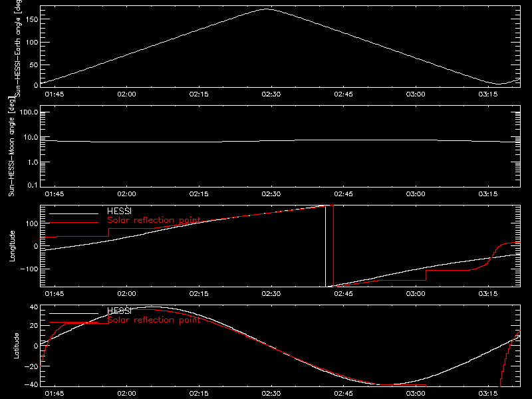Image resolution: width=532 pixels, height=399 pixels.
Task: Click the 03:15 time label under Latitude plot
Action: point(488,394)
